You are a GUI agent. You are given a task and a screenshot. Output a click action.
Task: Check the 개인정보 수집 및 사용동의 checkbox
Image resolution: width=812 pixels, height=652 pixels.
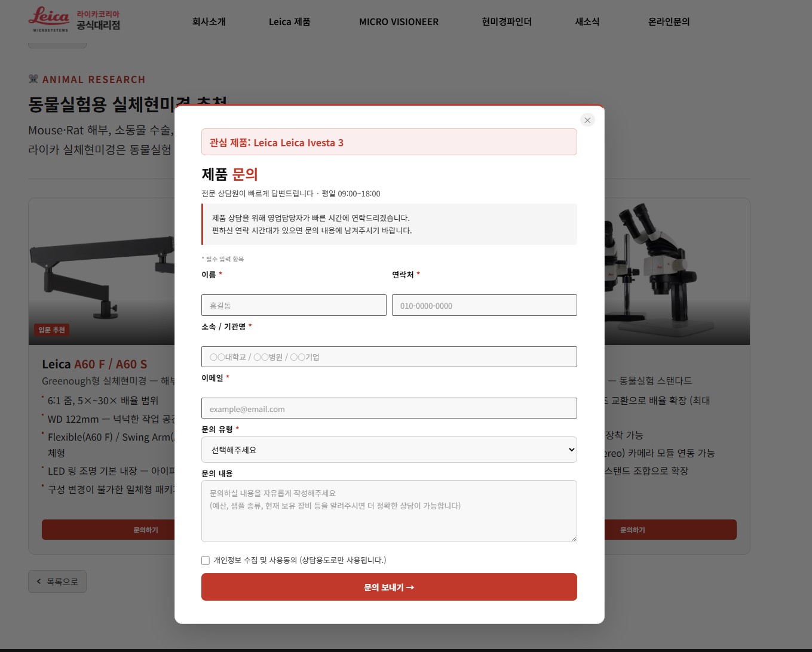tap(206, 560)
